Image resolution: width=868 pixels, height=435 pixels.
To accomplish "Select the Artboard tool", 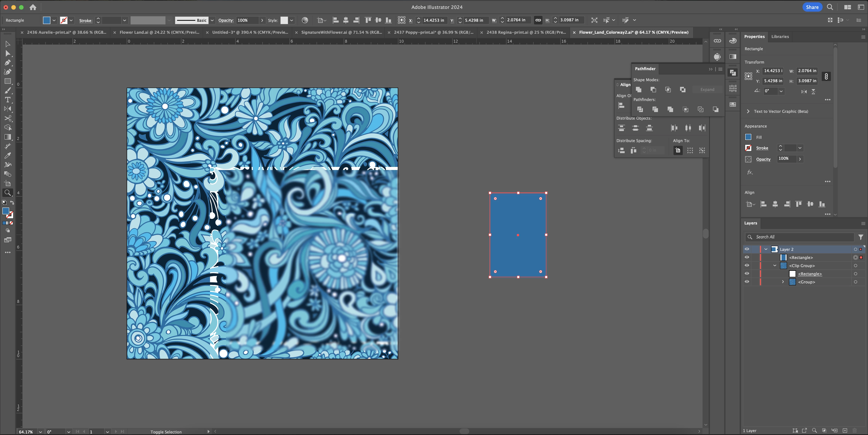I will 7,183.
